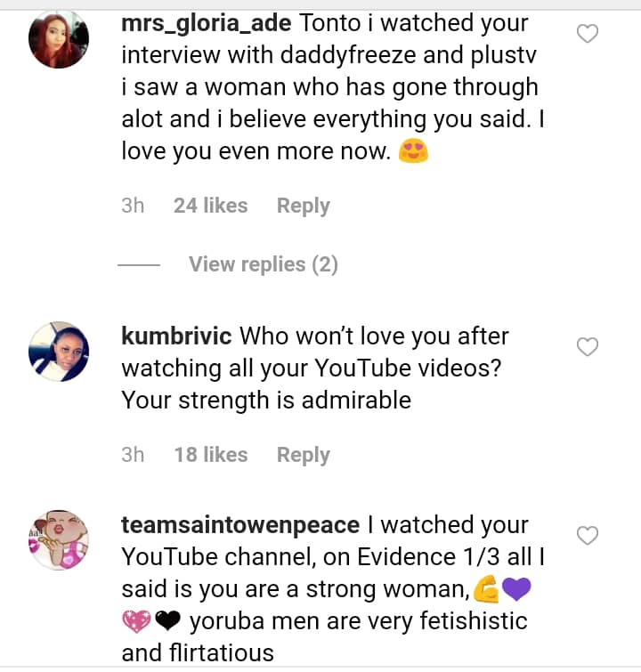Viewport: 641px width, 672px height.
Task: Show who liked via 24 likes
Action: [210, 206]
